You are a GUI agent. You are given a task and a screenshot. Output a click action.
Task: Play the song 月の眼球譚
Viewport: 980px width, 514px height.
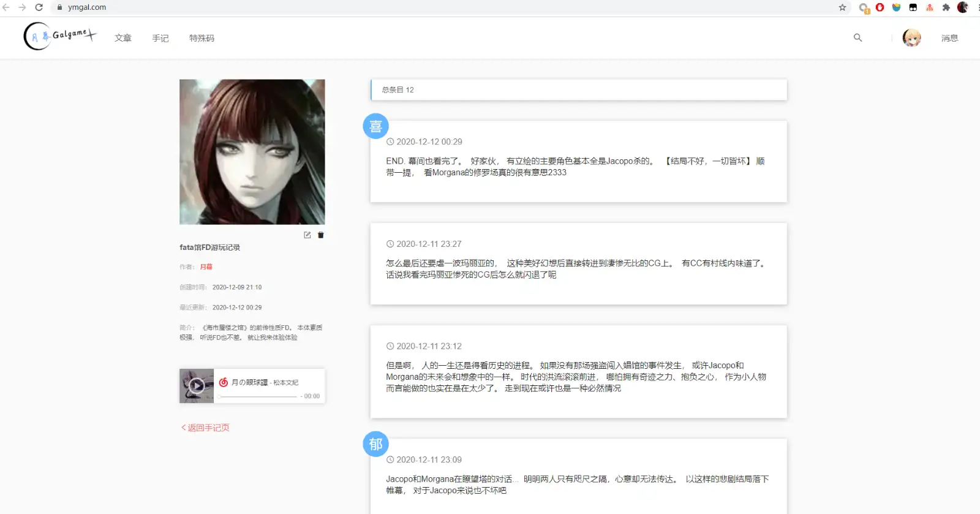(197, 386)
